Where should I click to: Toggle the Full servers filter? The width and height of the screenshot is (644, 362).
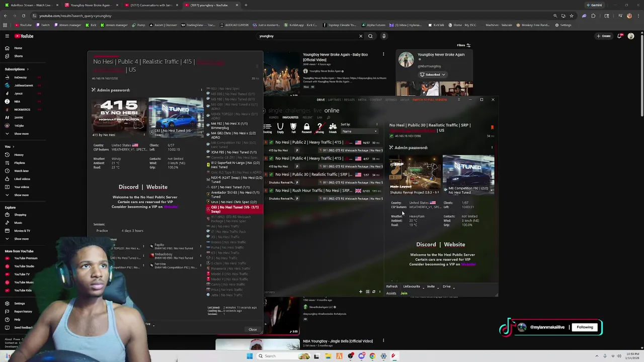point(293,128)
